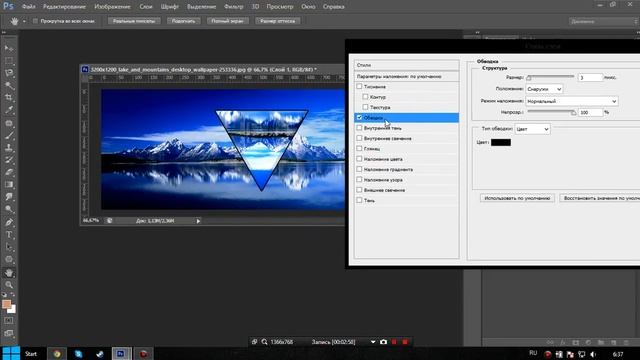Enable the Наложение градиента checkbox
The height and width of the screenshot is (360, 640).
tap(359, 169)
